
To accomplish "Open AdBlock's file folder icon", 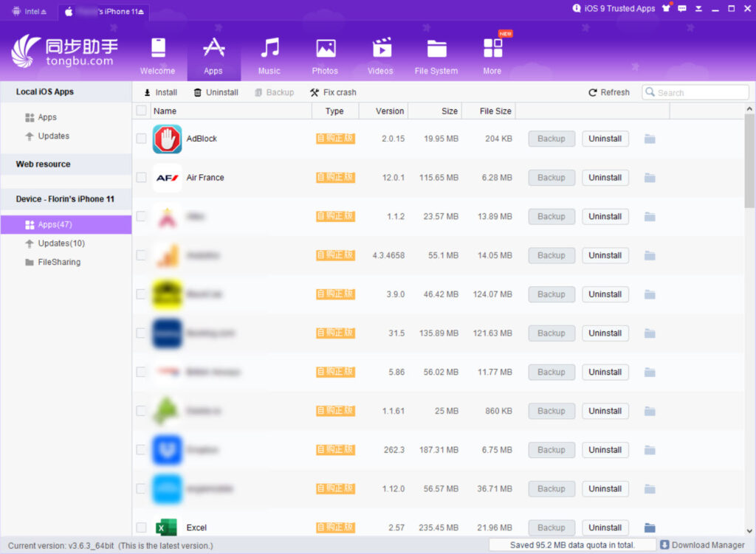I will tap(650, 139).
